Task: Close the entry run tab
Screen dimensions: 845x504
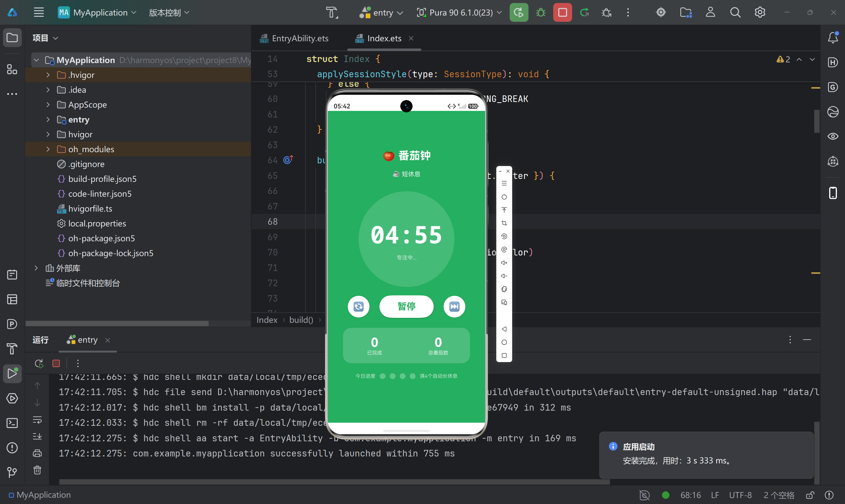Action: click(107, 340)
